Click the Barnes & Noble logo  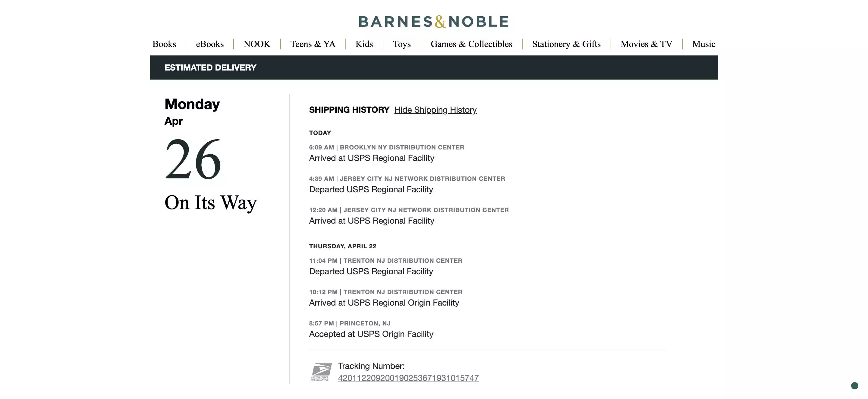[x=434, y=22]
